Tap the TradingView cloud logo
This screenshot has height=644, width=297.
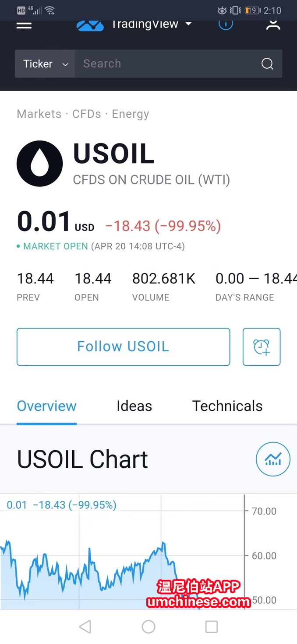[90, 25]
